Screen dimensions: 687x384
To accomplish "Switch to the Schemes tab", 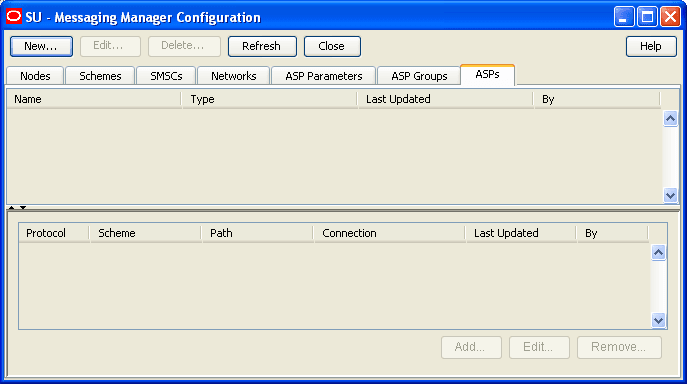I will [100, 76].
